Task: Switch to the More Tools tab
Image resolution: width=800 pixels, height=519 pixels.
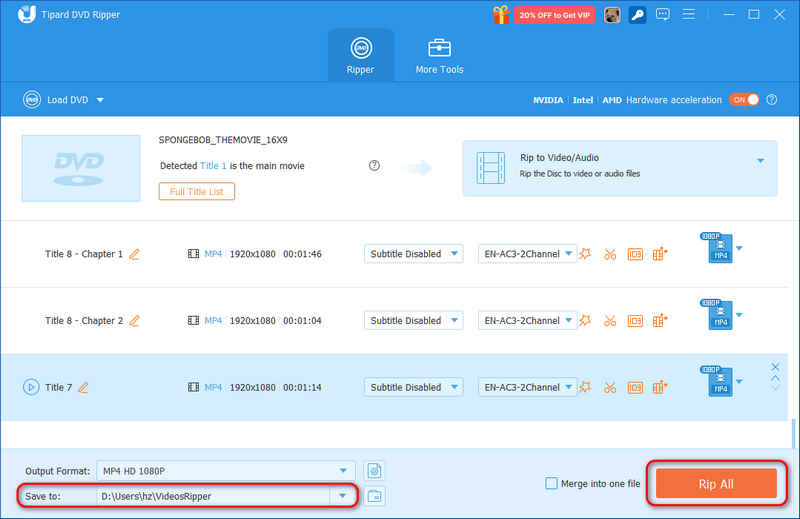Action: point(439,55)
